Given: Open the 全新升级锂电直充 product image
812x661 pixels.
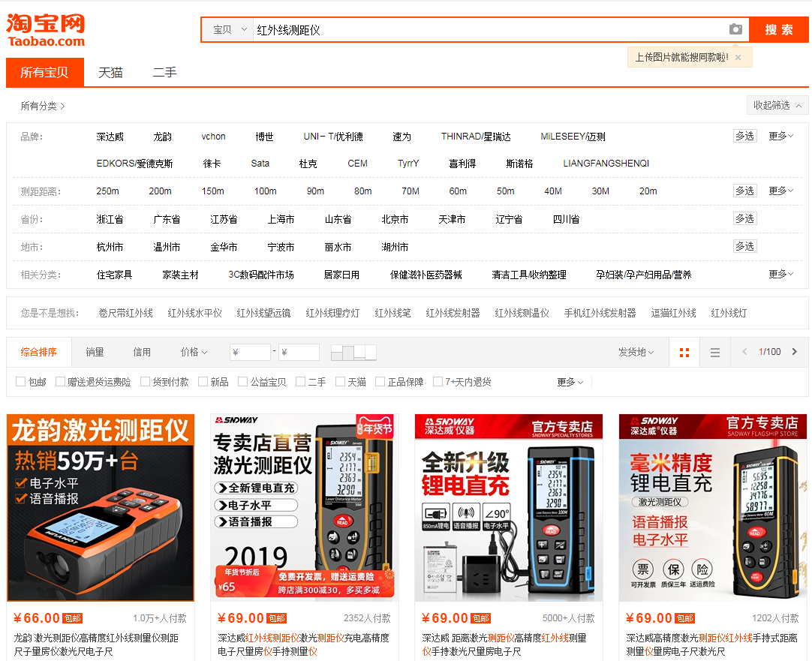Looking at the screenshot, I should 509,507.
